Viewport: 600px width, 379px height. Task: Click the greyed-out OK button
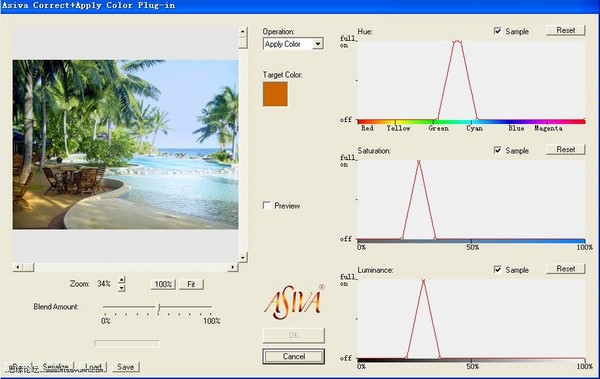[293, 335]
